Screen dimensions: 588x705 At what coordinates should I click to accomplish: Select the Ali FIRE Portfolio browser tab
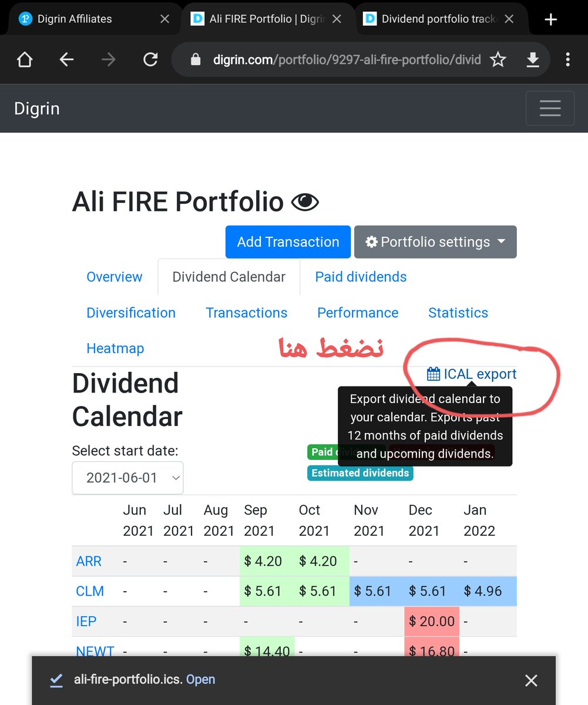(267, 19)
